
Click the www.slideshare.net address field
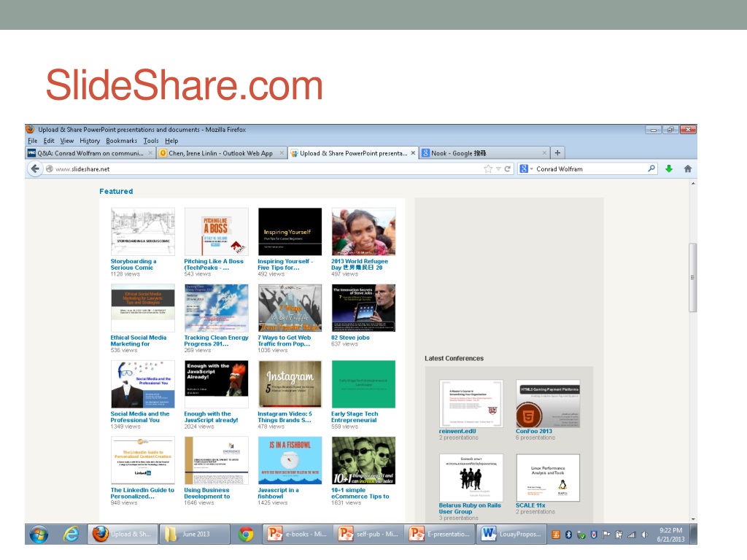(267, 168)
